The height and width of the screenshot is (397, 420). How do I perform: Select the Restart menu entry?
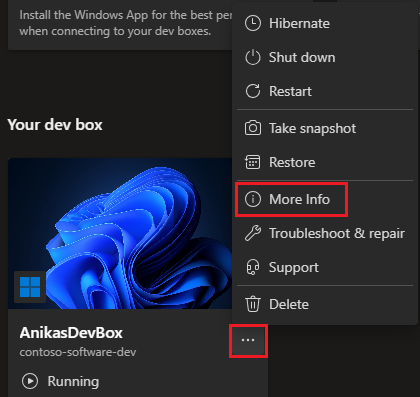325,91
